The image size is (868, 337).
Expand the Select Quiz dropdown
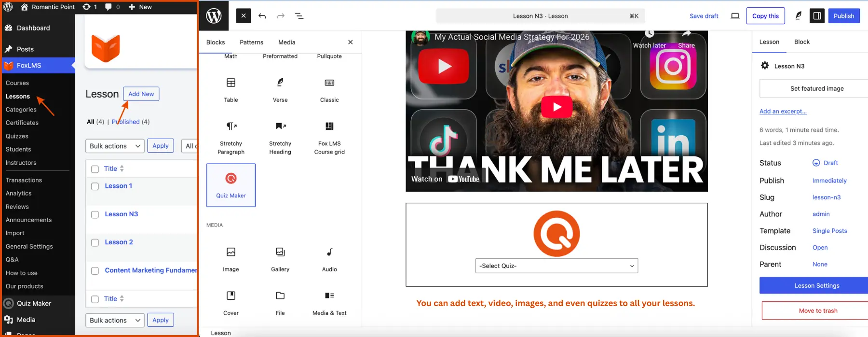pyautogui.click(x=556, y=266)
